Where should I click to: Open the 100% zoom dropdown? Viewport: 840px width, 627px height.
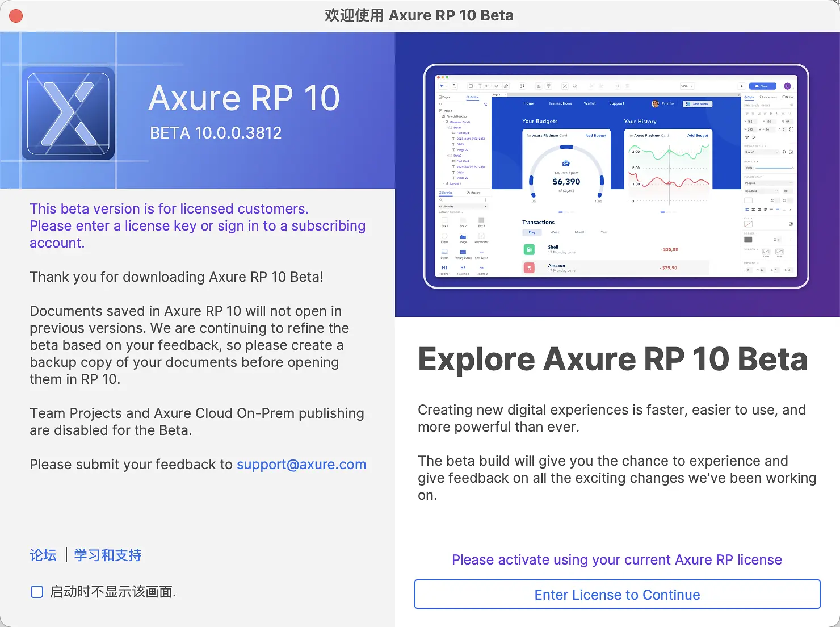tap(686, 86)
